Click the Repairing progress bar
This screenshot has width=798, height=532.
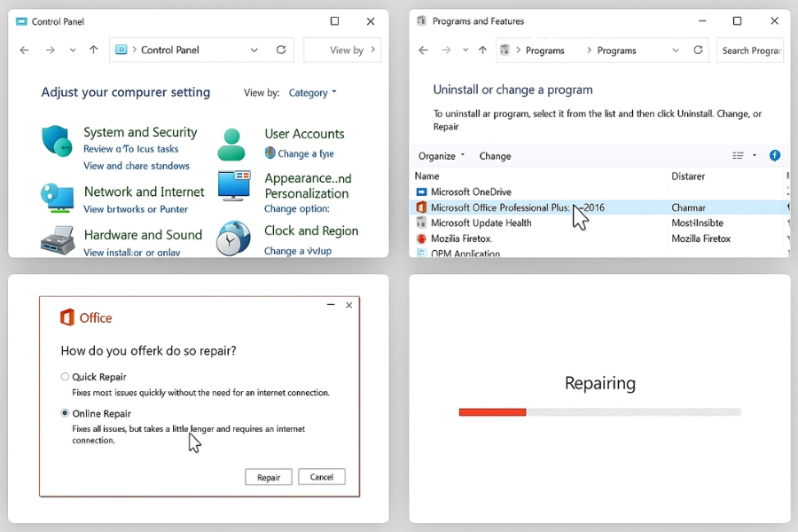coord(599,412)
